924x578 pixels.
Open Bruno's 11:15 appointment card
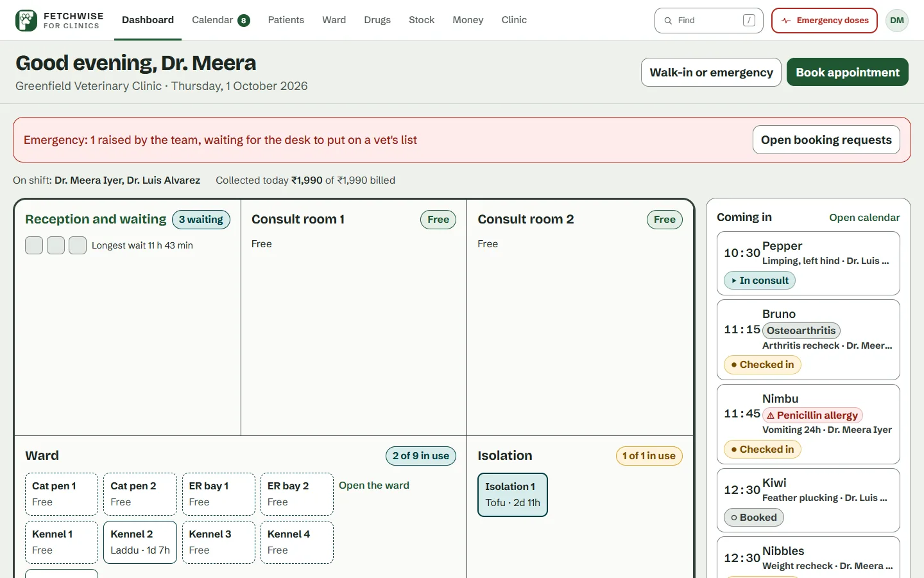pos(809,340)
